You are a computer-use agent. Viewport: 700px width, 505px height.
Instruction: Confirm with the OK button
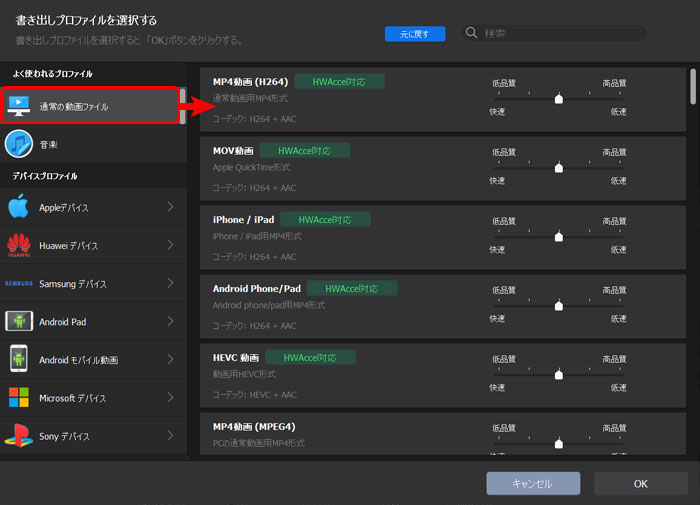click(x=640, y=483)
